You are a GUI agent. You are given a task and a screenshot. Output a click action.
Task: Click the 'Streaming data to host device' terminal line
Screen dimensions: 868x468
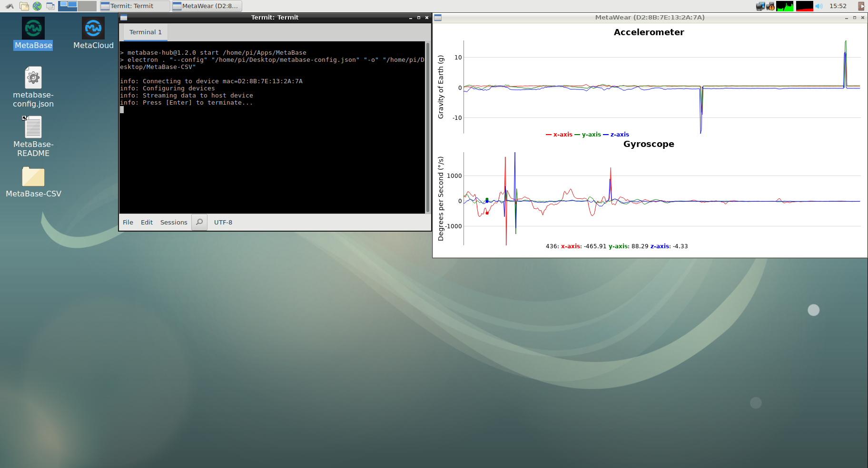[187, 96]
